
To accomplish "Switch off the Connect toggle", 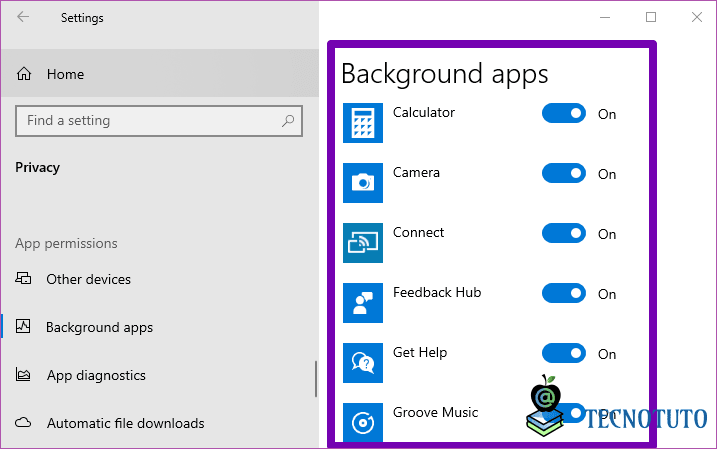I will coord(564,233).
